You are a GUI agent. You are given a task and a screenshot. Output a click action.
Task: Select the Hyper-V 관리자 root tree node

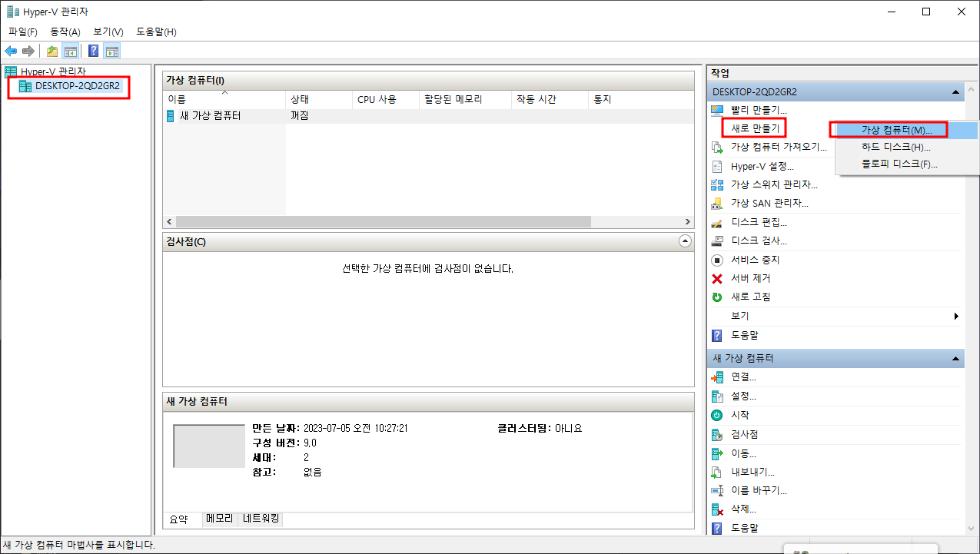[x=53, y=71]
